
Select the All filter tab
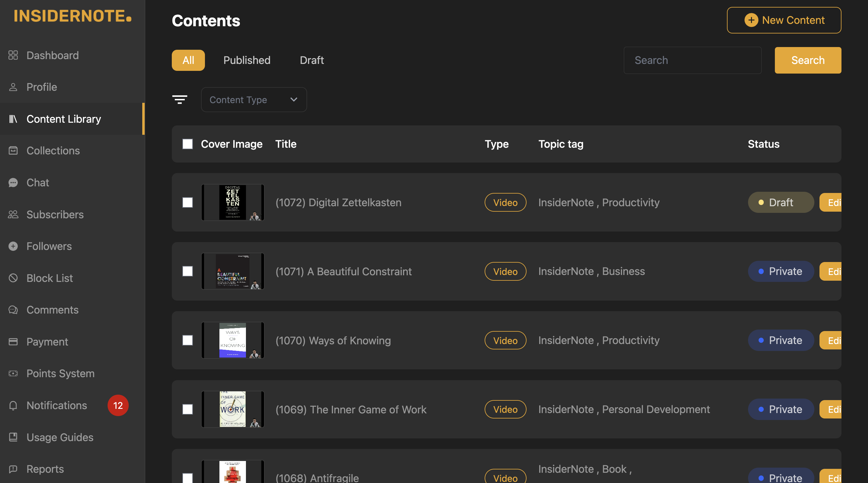click(188, 60)
